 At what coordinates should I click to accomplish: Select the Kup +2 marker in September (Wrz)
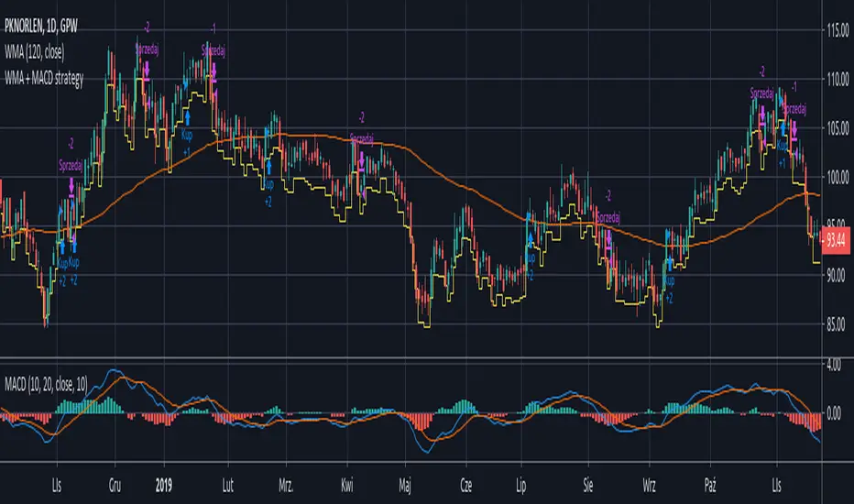tap(670, 280)
